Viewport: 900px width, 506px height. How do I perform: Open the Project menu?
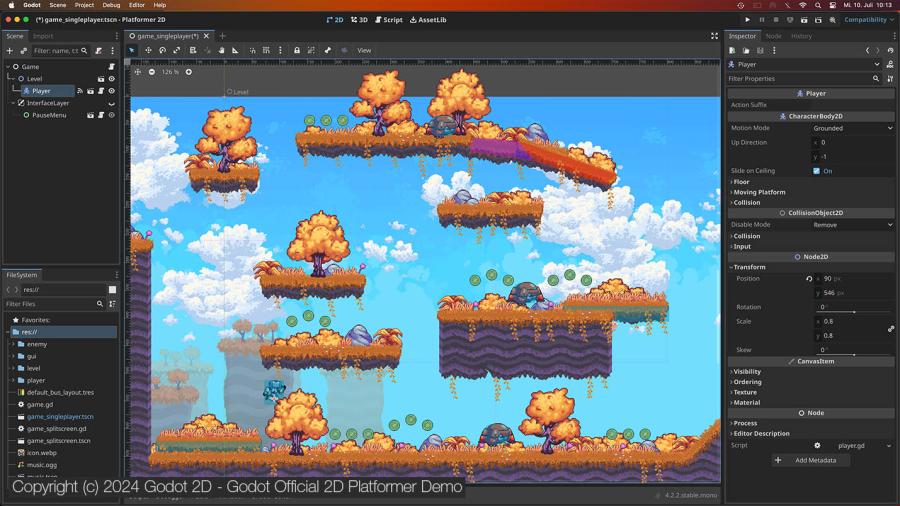[84, 5]
